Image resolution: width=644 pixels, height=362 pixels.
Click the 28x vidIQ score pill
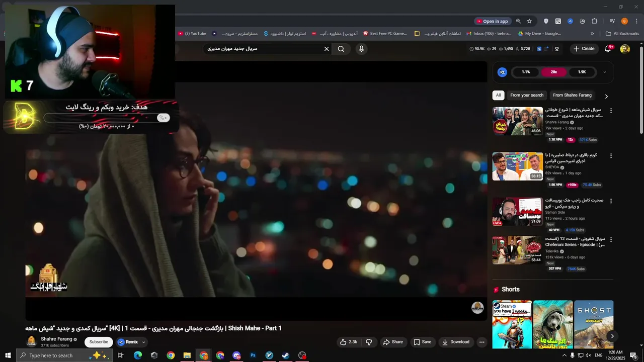(553, 72)
